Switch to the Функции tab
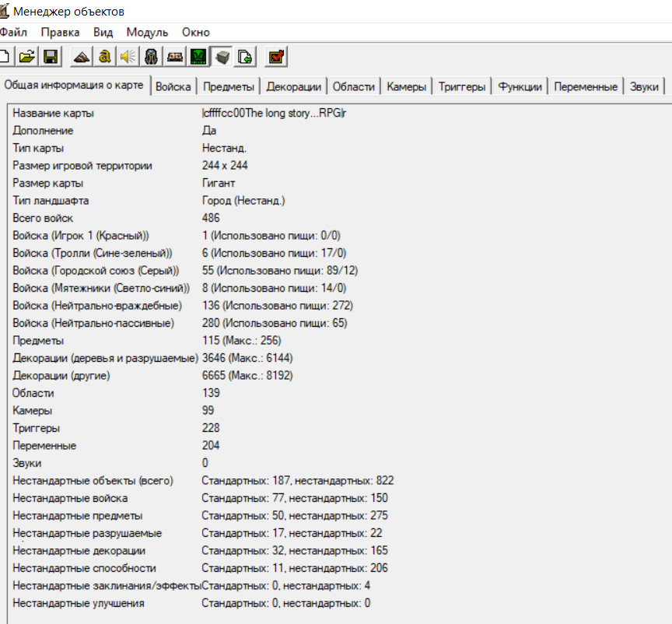The width and height of the screenshot is (672, 624). click(x=520, y=86)
